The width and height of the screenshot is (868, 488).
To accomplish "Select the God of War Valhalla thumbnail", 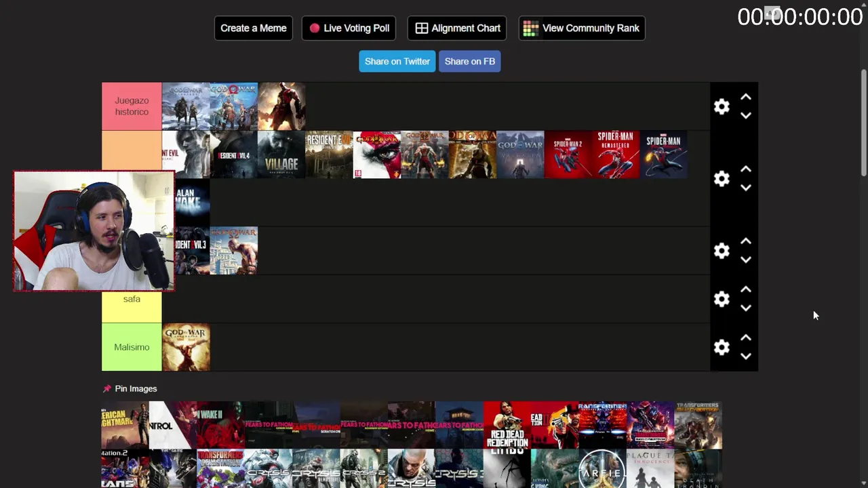I will coord(520,155).
